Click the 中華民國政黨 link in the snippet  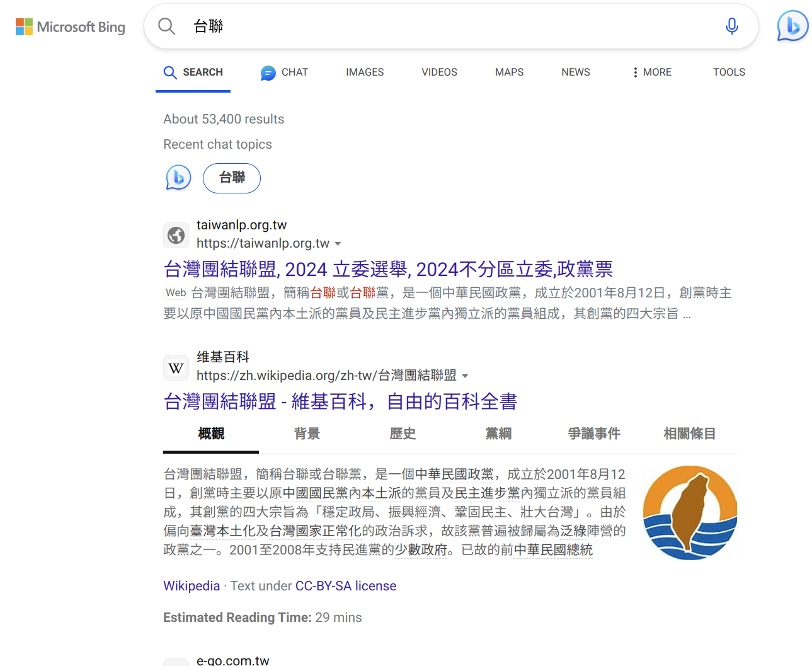click(454, 474)
